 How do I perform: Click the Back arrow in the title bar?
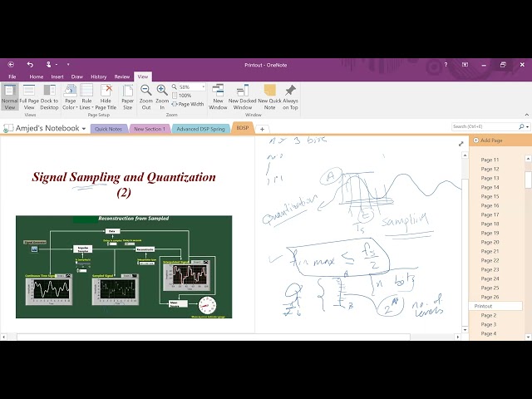[11, 65]
